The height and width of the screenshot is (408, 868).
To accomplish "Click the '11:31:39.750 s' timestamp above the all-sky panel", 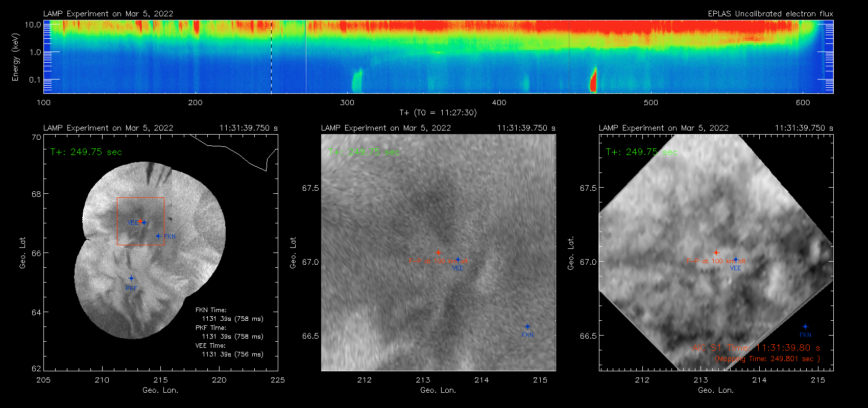I will click(249, 128).
